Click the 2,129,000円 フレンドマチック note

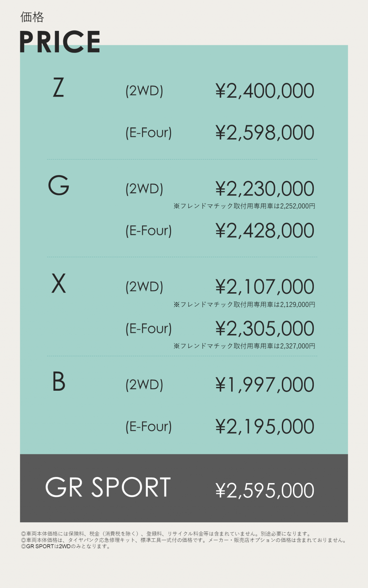tap(244, 304)
